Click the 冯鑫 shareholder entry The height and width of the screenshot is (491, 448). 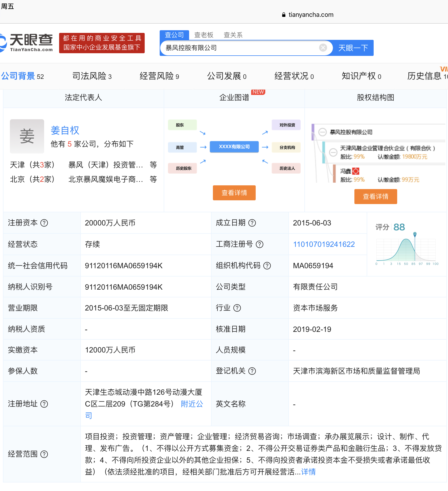[x=346, y=171]
